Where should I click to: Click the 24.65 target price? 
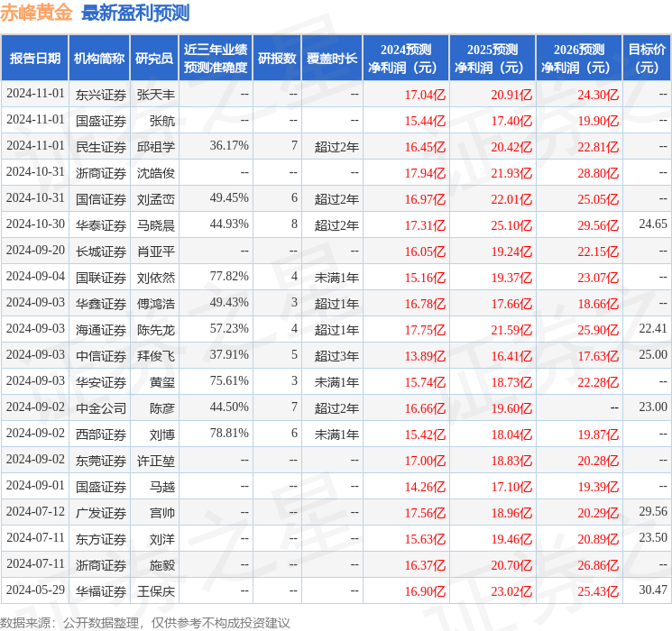point(653,224)
